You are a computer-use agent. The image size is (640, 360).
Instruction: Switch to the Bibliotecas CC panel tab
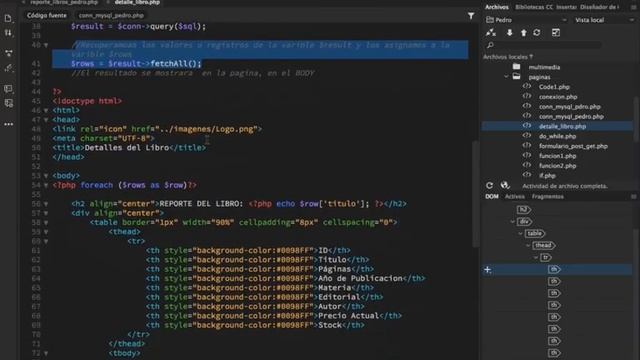tap(533, 7)
